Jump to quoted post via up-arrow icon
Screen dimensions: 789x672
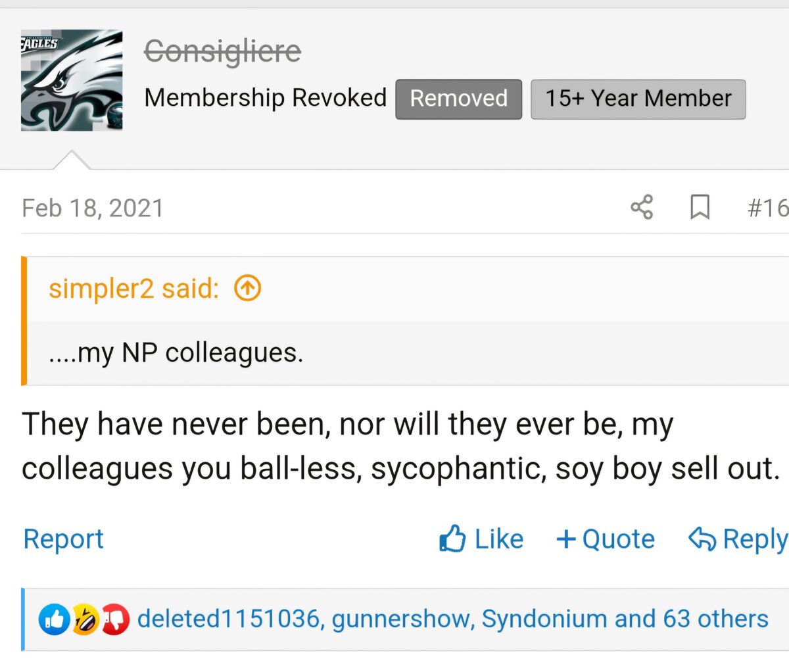248,288
